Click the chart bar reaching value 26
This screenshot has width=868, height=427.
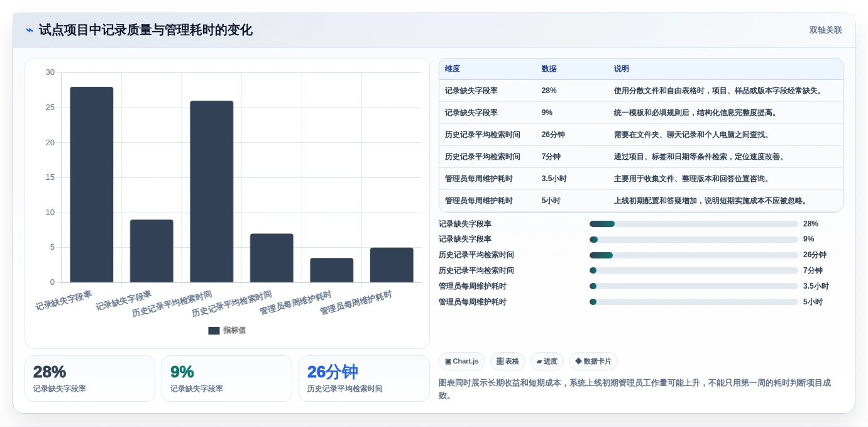(x=212, y=192)
